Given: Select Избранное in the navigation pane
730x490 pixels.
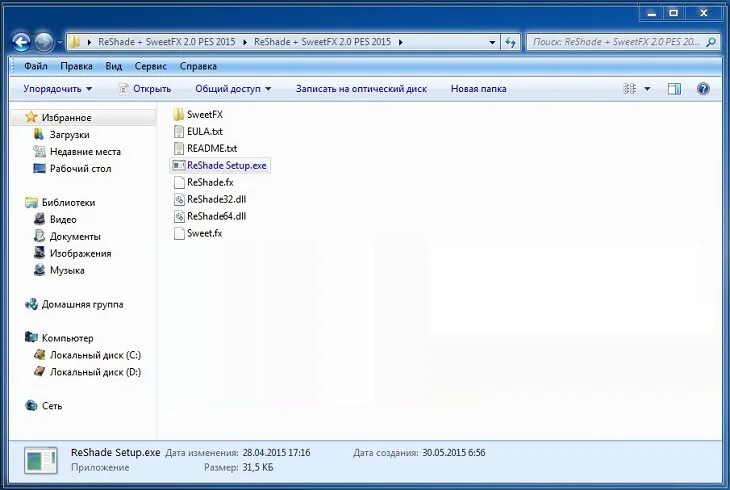Looking at the screenshot, I should pos(66,117).
